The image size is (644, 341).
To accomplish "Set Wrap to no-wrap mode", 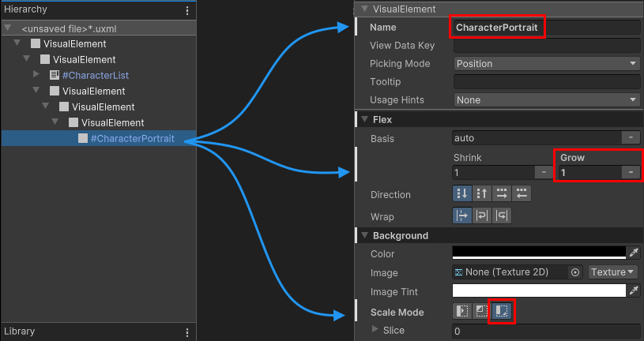I will (461, 215).
